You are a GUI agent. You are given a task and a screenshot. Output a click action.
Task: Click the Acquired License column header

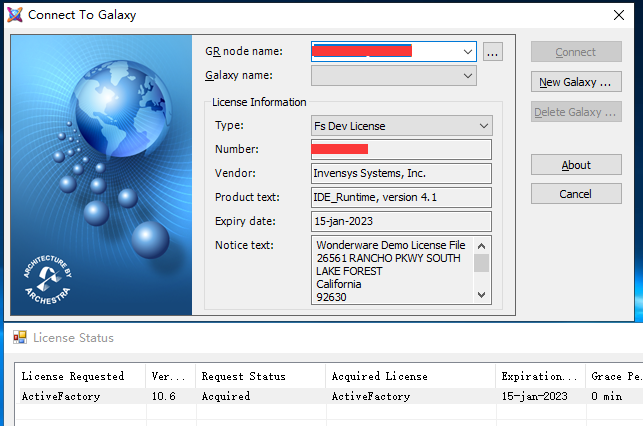pyautogui.click(x=411, y=376)
